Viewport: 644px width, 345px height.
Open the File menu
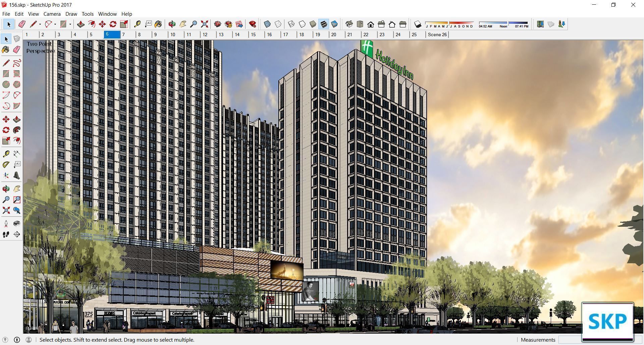pyautogui.click(x=6, y=14)
